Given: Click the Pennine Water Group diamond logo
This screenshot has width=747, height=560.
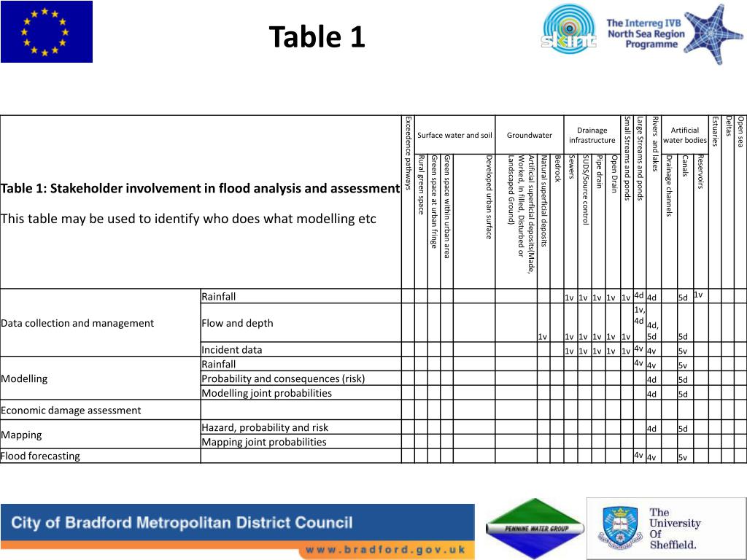Looking at the screenshot, I should pos(535,528).
